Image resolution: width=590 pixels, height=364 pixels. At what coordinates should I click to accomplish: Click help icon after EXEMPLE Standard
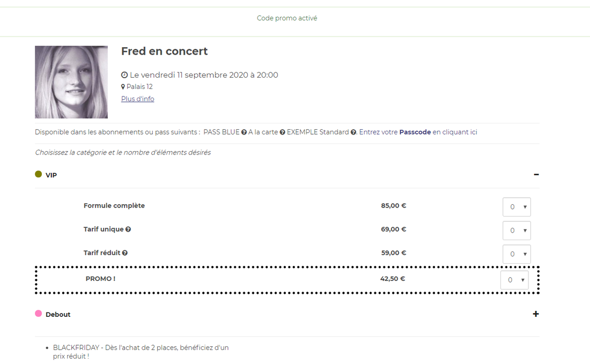point(353,132)
